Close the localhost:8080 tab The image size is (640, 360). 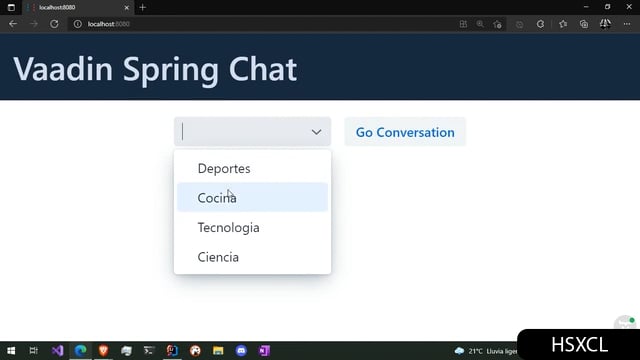pos(127,7)
